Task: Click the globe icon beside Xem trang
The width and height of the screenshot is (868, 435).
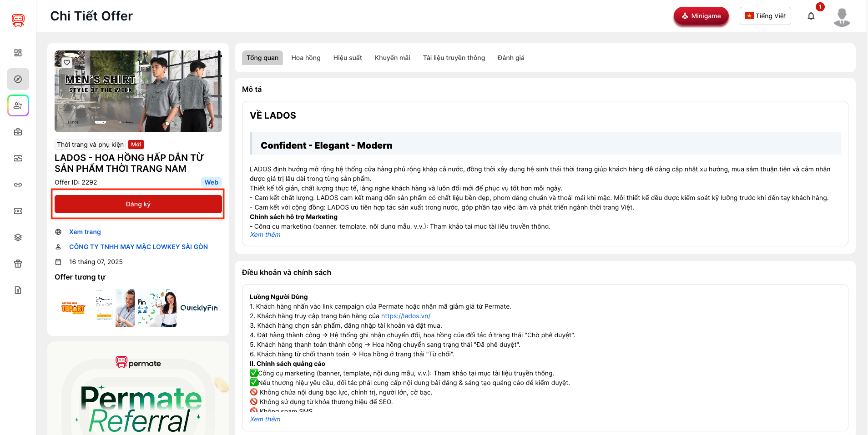Action: [58, 232]
